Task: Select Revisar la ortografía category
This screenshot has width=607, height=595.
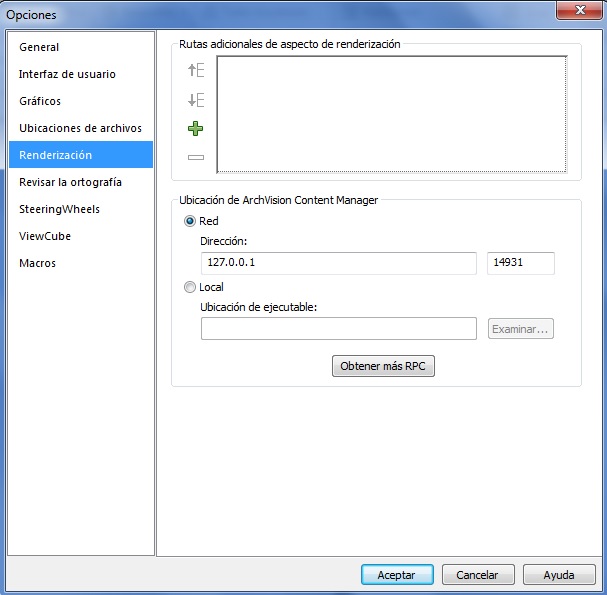Action: [70, 182]
